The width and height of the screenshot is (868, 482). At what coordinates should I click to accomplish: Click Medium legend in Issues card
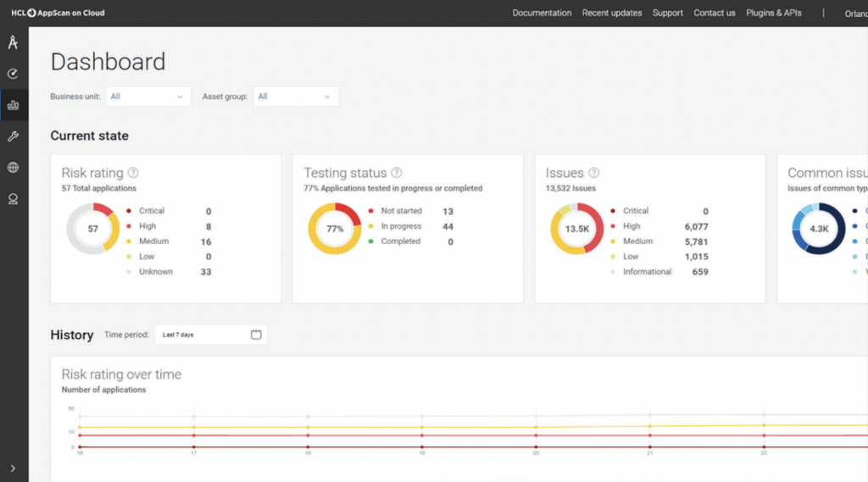click(637, 241)
